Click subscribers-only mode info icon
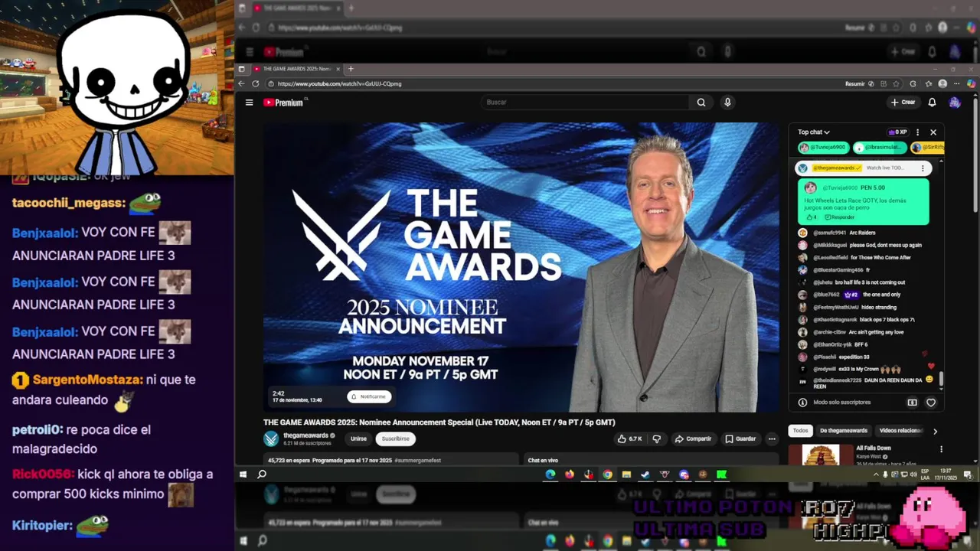Image resolution: width=980 pixels, height=551 pixels. point(802,402)
